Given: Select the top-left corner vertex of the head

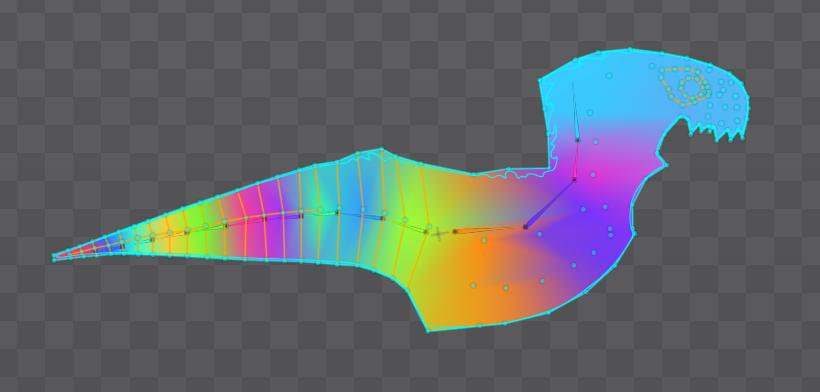Looking at the screenshot, I should [540, 80].
